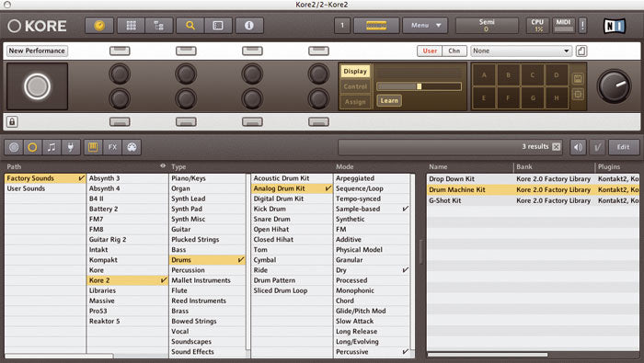The image size is (644, 363).
Task: Select the Synth Lead type
Action: pyautogui.click(x=207, y=199)
